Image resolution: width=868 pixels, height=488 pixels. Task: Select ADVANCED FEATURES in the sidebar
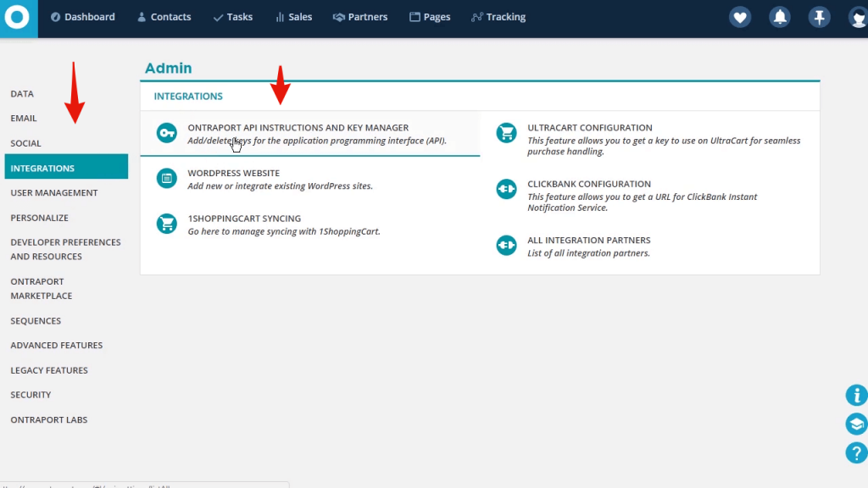(x=57, y=346)
